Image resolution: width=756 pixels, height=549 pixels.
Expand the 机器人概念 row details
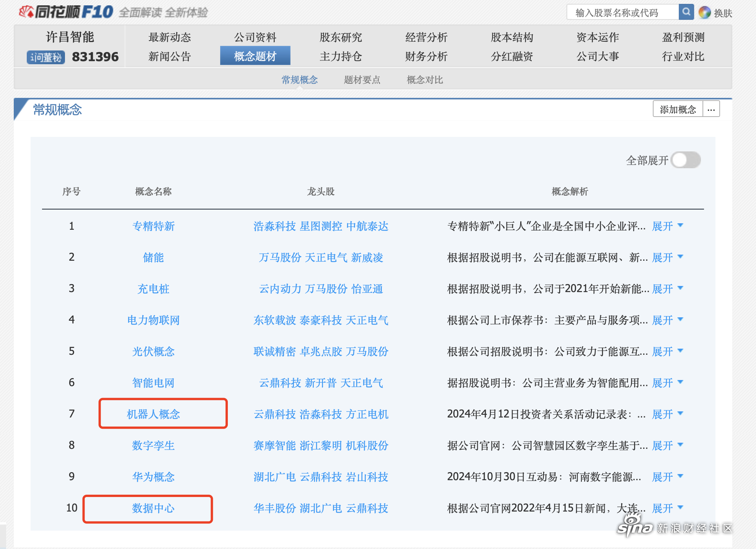coord(667,414)
